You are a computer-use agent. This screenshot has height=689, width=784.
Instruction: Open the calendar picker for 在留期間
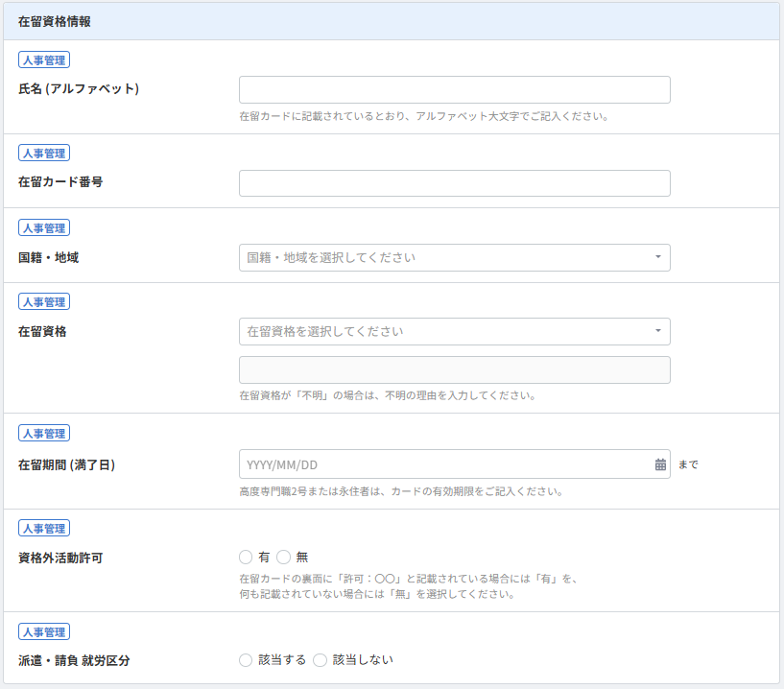click(660, 464)
